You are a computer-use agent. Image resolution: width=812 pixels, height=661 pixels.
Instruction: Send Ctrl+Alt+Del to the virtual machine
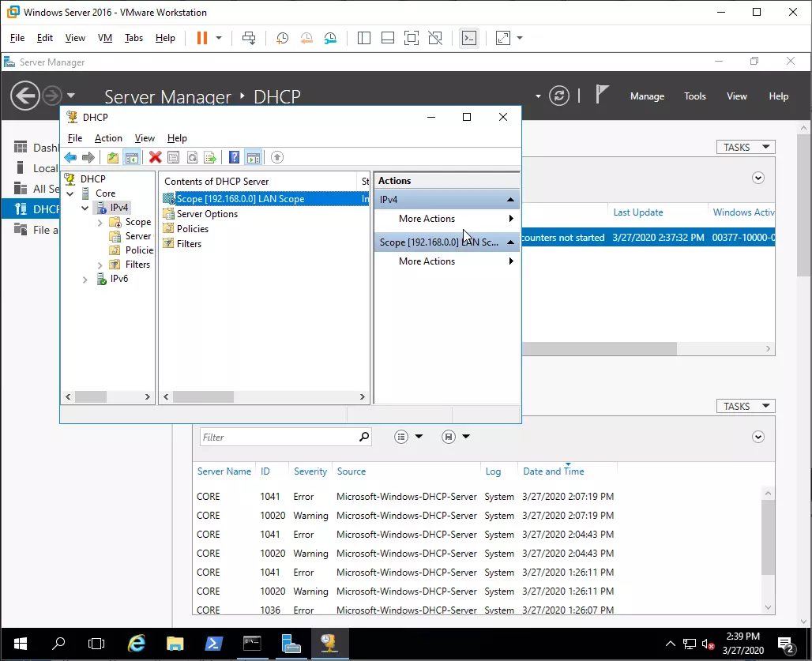(x=249, y=38)
